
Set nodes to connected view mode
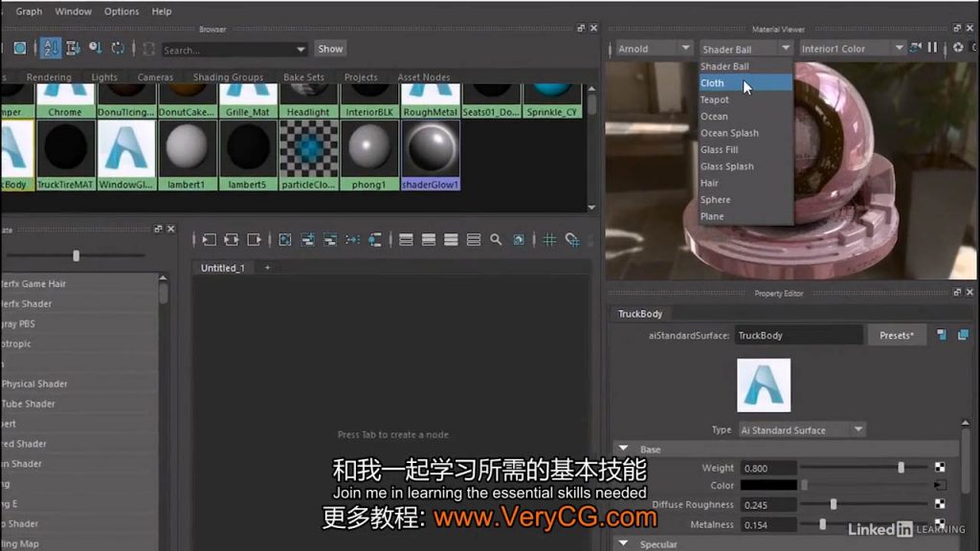(x=429, y=239)
